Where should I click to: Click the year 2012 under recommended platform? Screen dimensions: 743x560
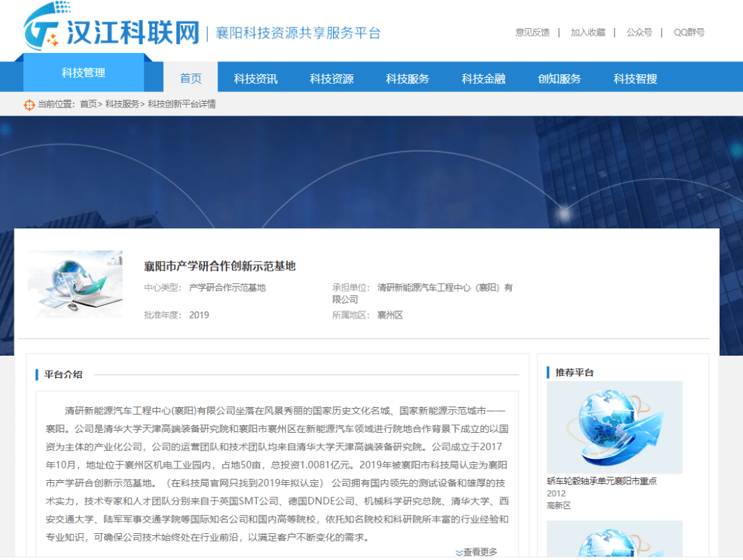[557, 493]
